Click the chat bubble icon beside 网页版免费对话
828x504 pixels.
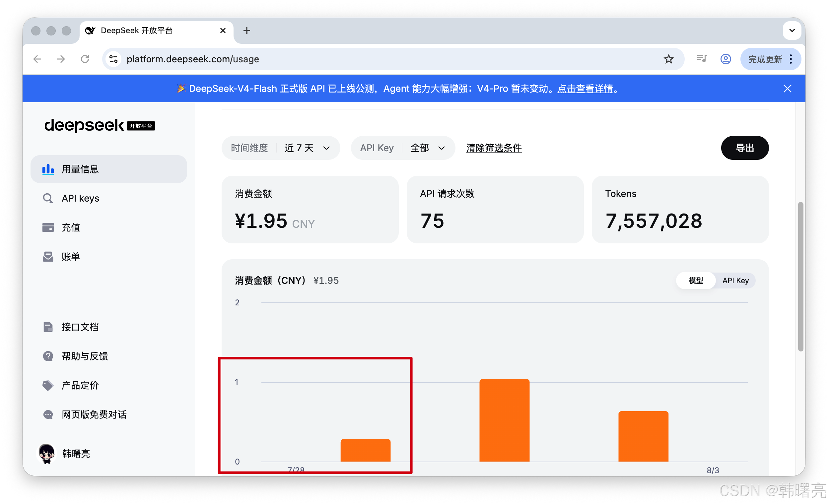(48, 414)
